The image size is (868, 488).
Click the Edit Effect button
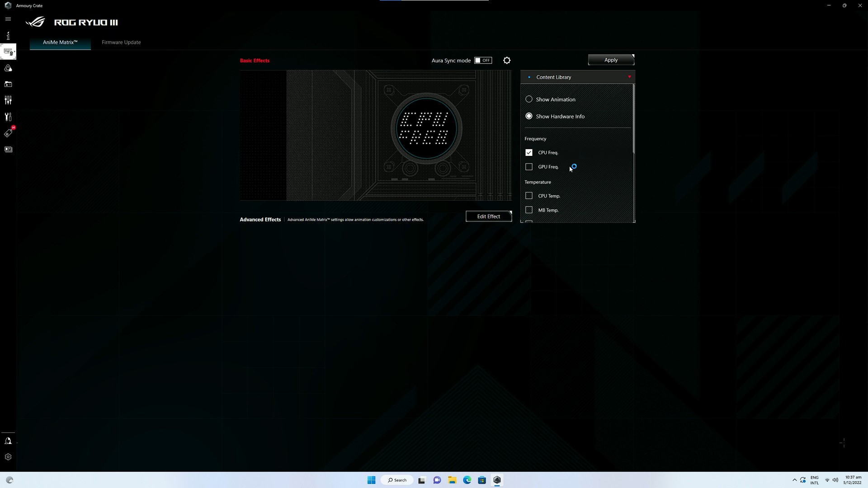[489, 216]
